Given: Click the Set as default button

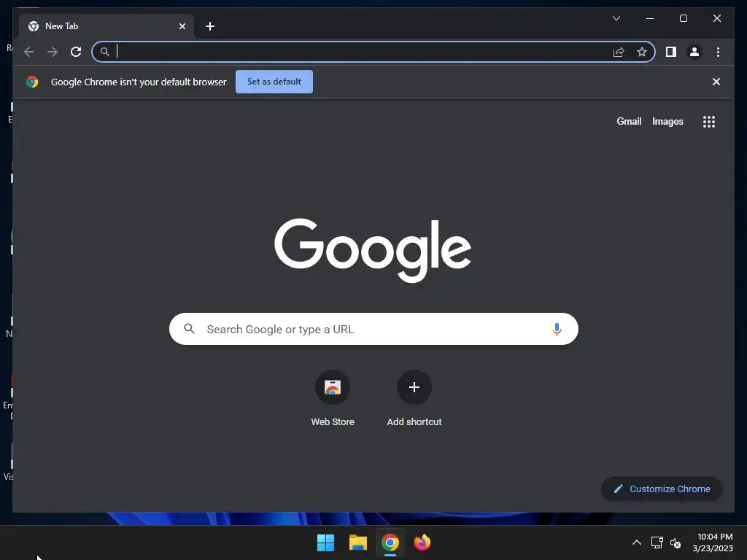Looking at the screenshot, I should click(274, 82).
